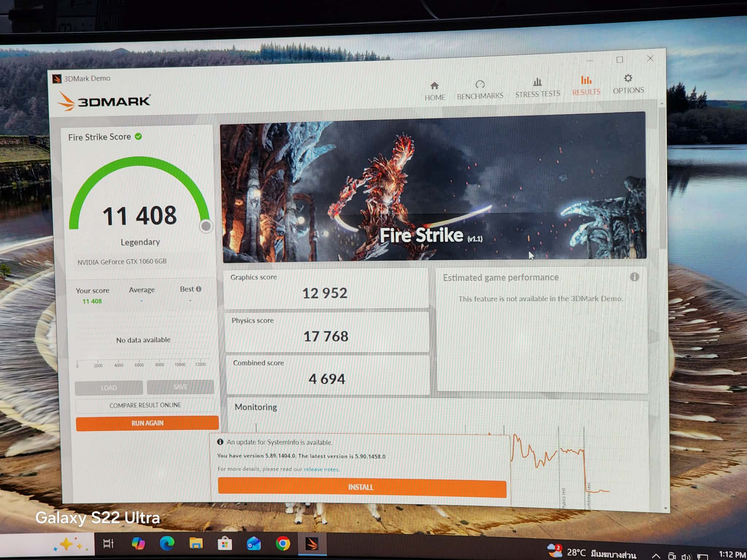Open Microsoft Edge from the taskbar
Screen dimensions: 747x560
coord(167,544)
